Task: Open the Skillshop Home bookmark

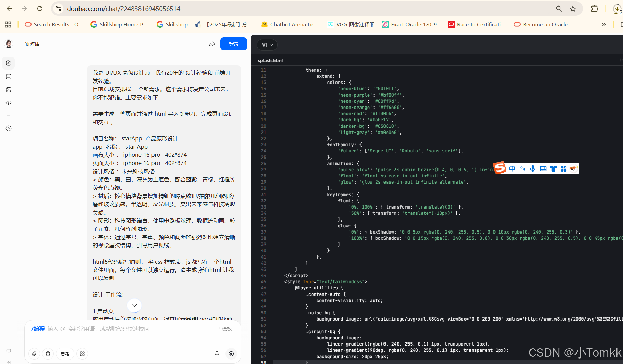Action: [x=119, y=24]
